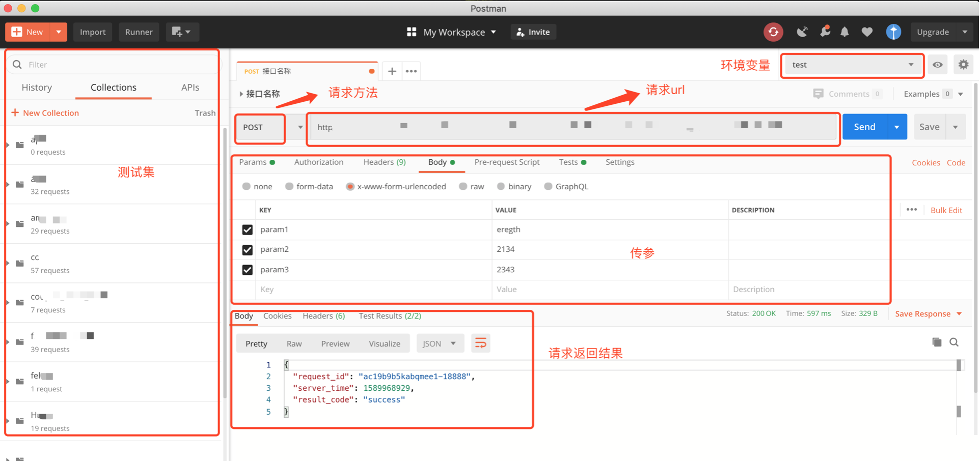Viewport: 980px width, 461px height.
Task: Open the key-value table options dots
Action: (x=911, y=210)
